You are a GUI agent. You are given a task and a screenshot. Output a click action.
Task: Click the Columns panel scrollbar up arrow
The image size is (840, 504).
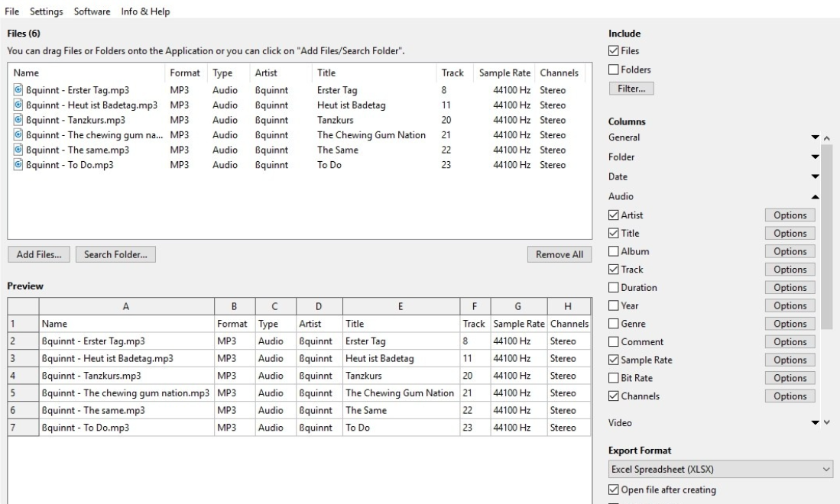pos(826,138)
